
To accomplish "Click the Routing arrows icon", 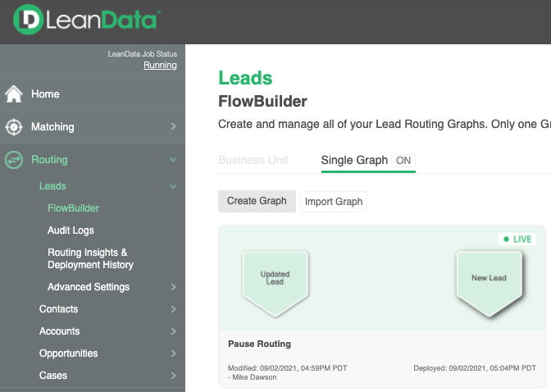I will (14, 160).
